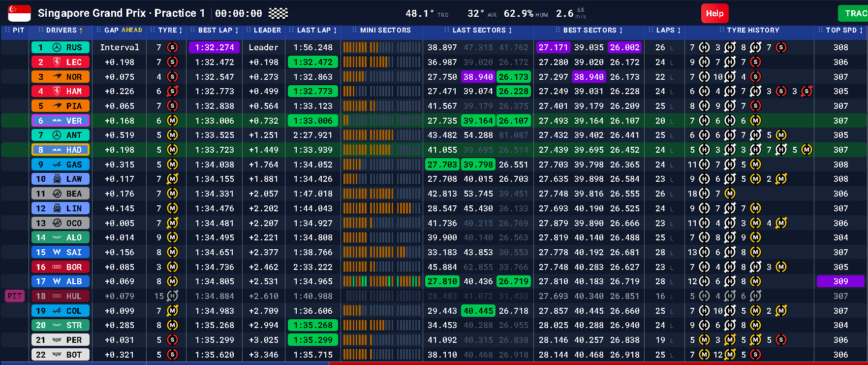
Task: Click the Aston Martin logo on the ALO tag
Action: tap(57, 237)
